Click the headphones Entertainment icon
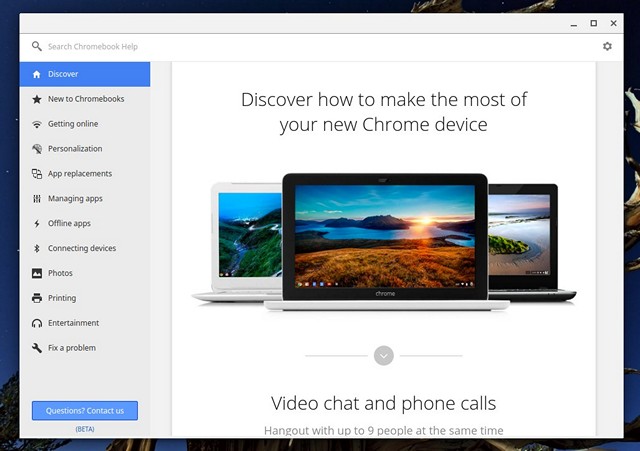The width and height of the screenshot is (640, 451). [37, 323]
